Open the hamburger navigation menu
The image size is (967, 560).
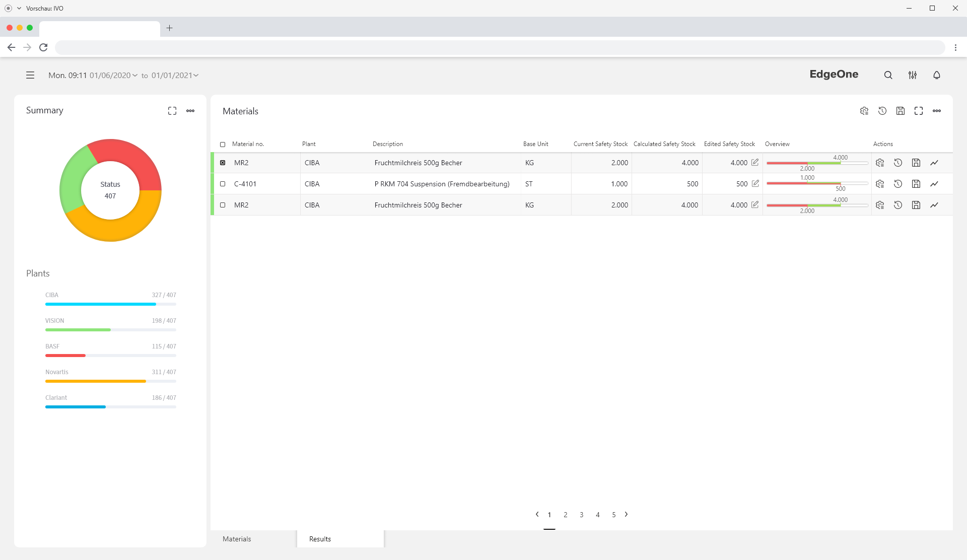coord(30,75)
